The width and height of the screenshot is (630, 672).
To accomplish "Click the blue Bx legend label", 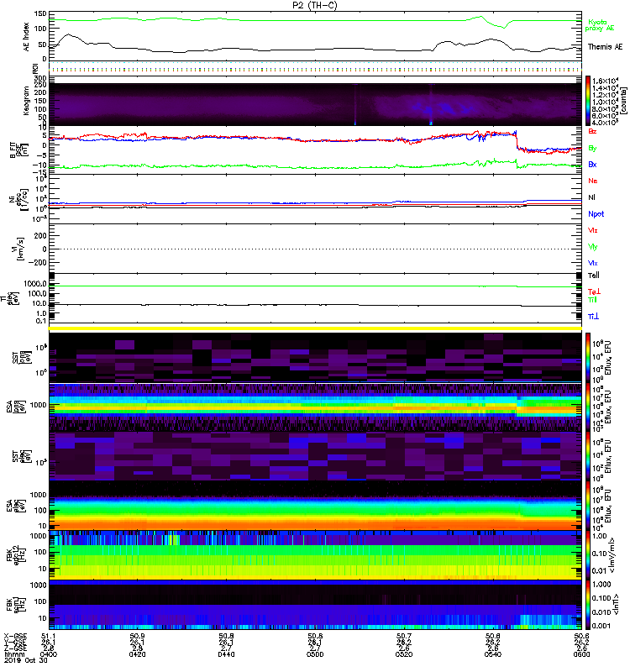I will [x=592, y=164].
